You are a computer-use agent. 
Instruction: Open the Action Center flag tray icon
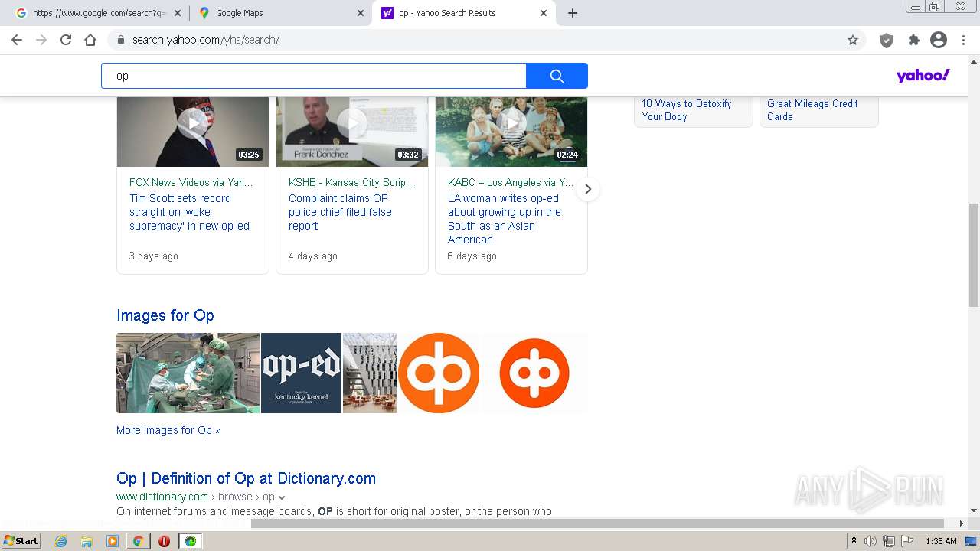pos(906,541)
